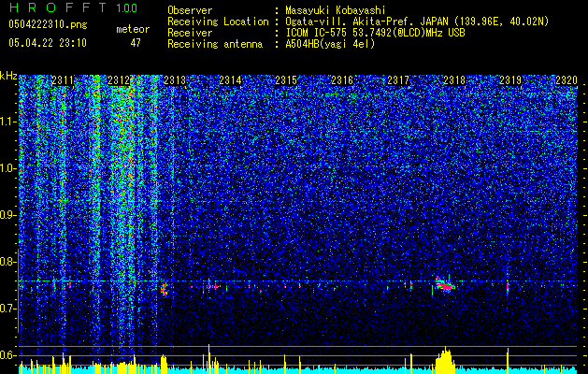Click the Receiving antenna label
The width and height of the screenshot is (588, 374).
coord(215,44)
